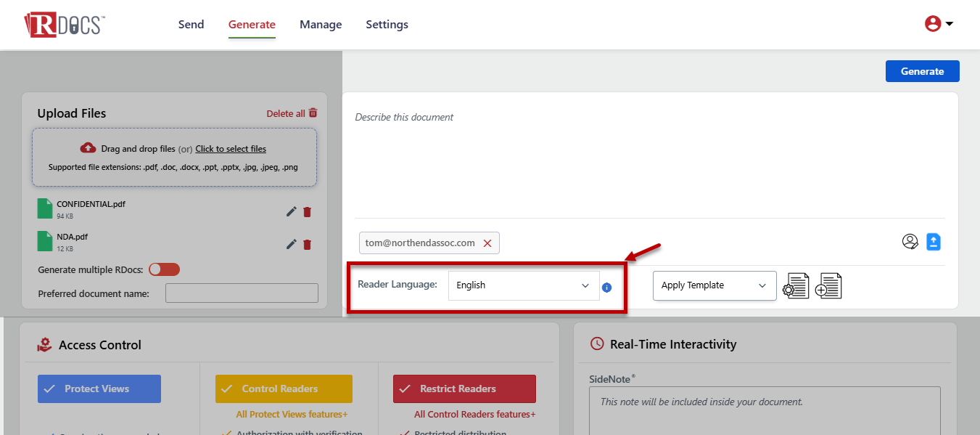Select the Protect Views option
Screen dimensions: 980x435
pyautogui.click(x=99, y=389)
